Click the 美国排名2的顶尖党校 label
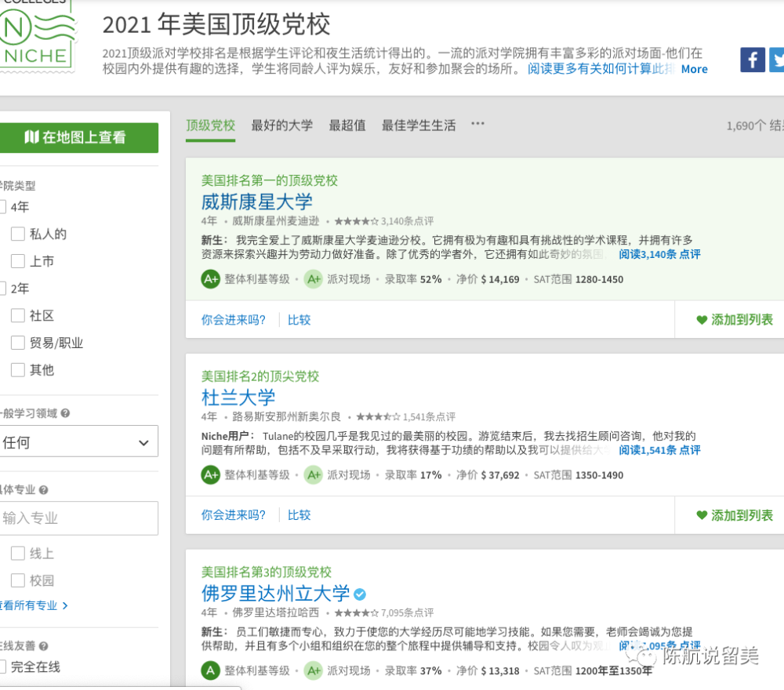 (x=260, y=376)
